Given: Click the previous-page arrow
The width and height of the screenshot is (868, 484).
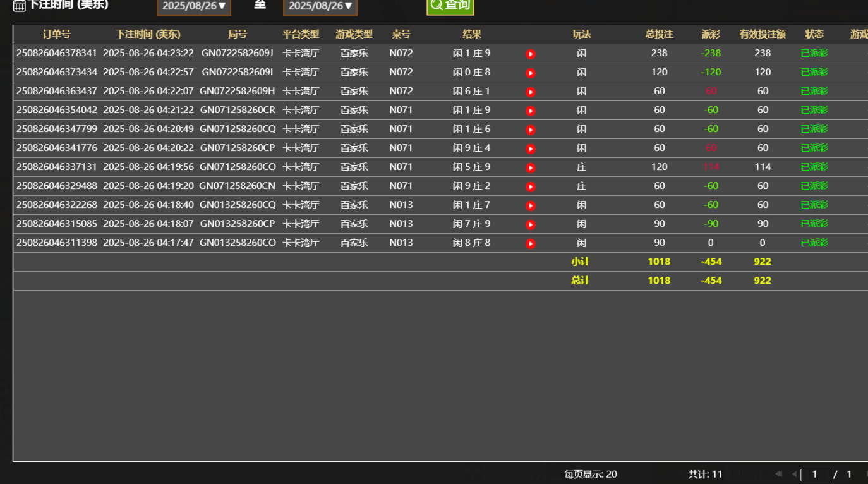Looking at the screenshot, I should click(x=795, y=473).
